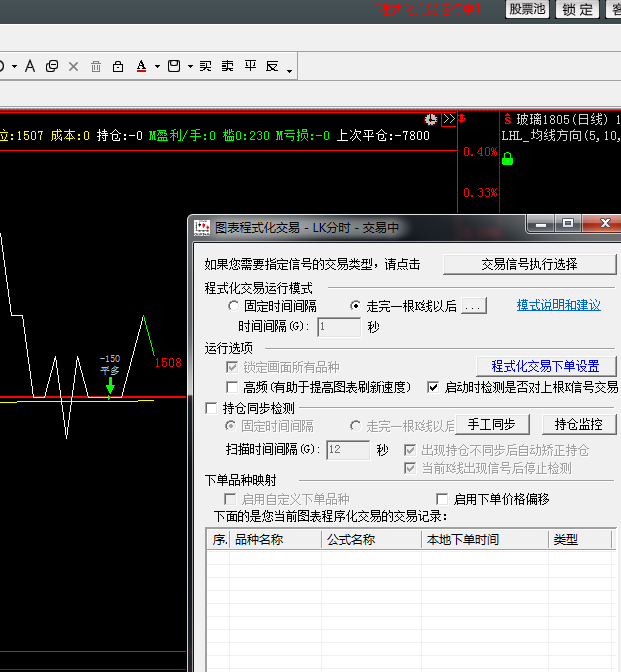Click the 买 (buy) toolbar button
This screenshot has height=672, width=621.
point(205,66)
